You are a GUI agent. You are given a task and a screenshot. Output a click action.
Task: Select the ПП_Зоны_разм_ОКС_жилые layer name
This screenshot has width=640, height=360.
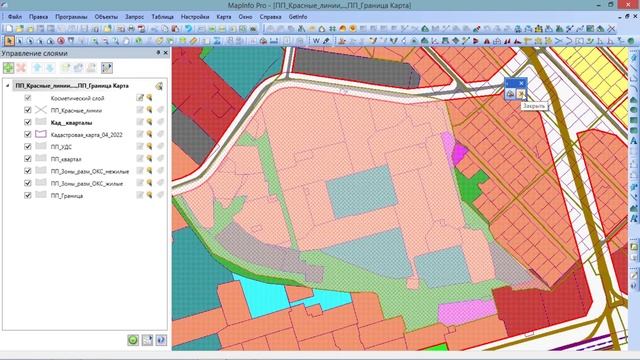coord(87,184)
